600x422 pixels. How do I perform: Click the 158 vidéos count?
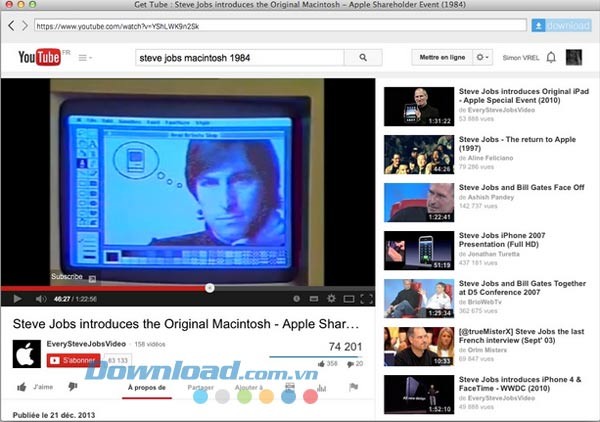150,344
